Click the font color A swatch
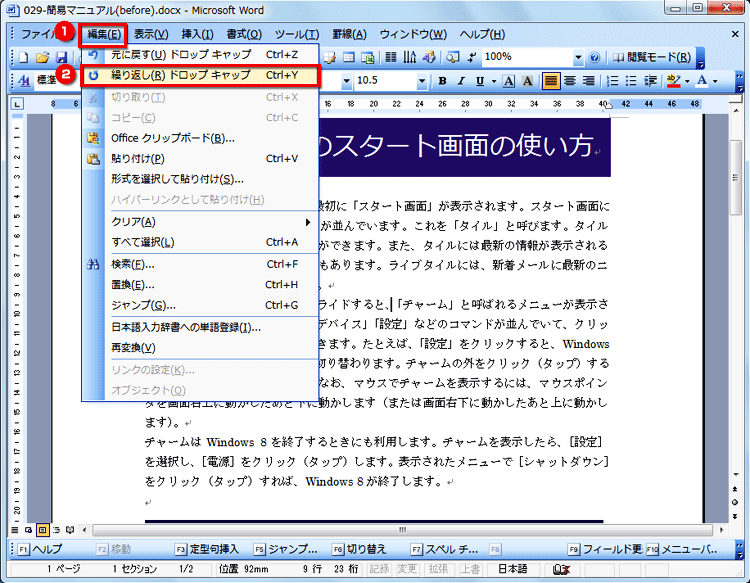750x583 pixels. click(702, 81)
